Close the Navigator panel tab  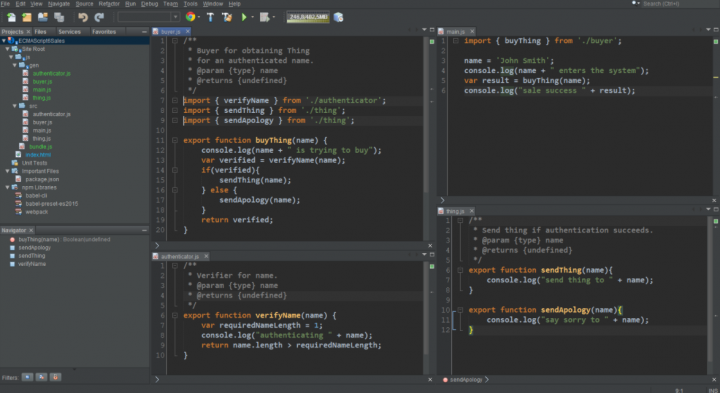click(x=31, y=230)
